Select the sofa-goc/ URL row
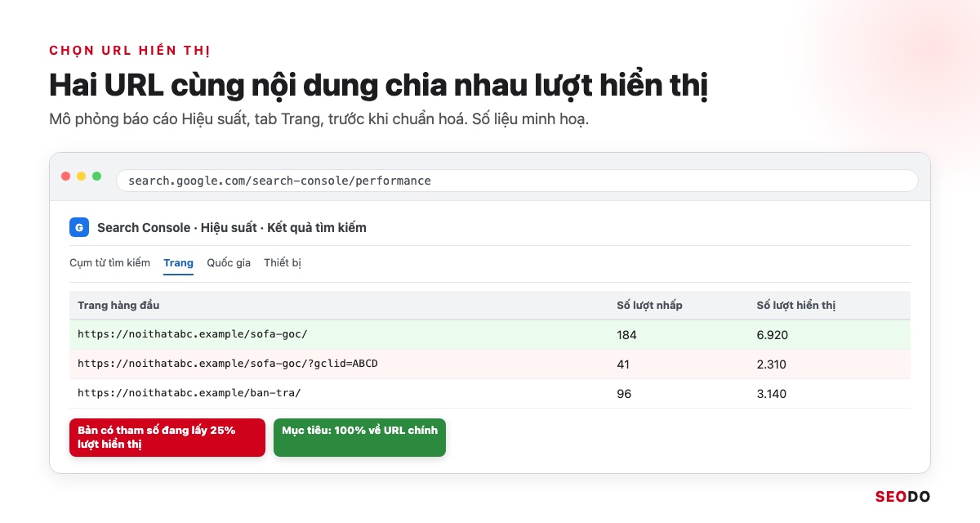 [x=490, y=335]
